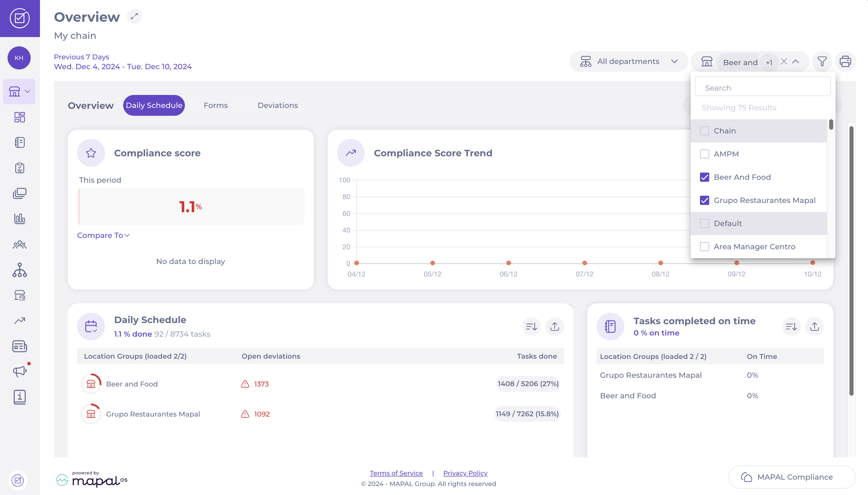This screenshot has width=868, height=495.
Task: Click the +1 selected locations chip
Action: click(x=769, y=62)
